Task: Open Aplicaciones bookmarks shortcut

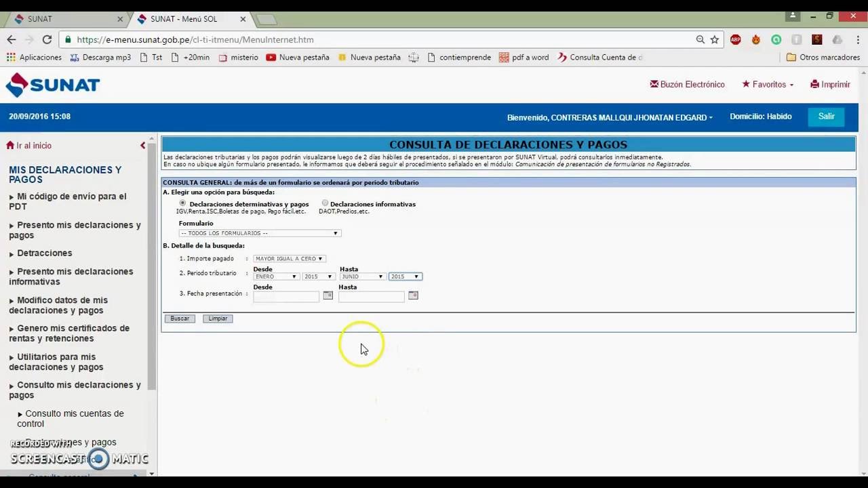Action: [x=34, y=58]
